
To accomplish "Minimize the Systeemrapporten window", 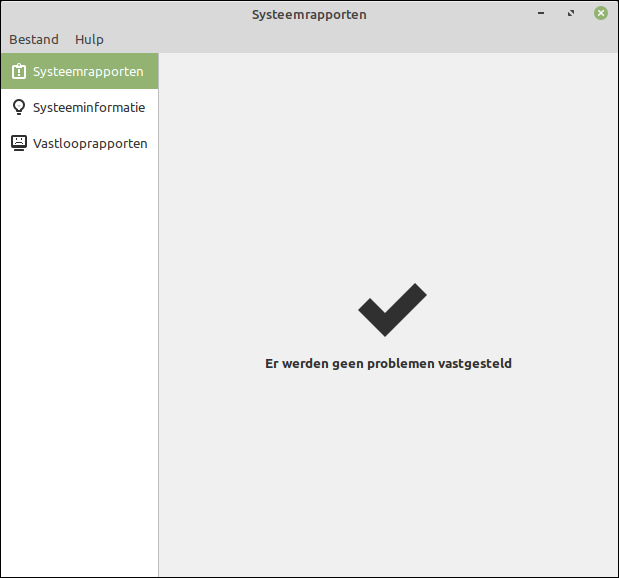I will coord(541,14).
